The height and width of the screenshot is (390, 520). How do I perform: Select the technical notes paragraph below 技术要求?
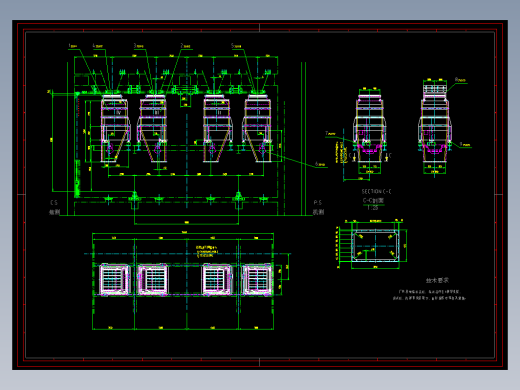[429, 295]
